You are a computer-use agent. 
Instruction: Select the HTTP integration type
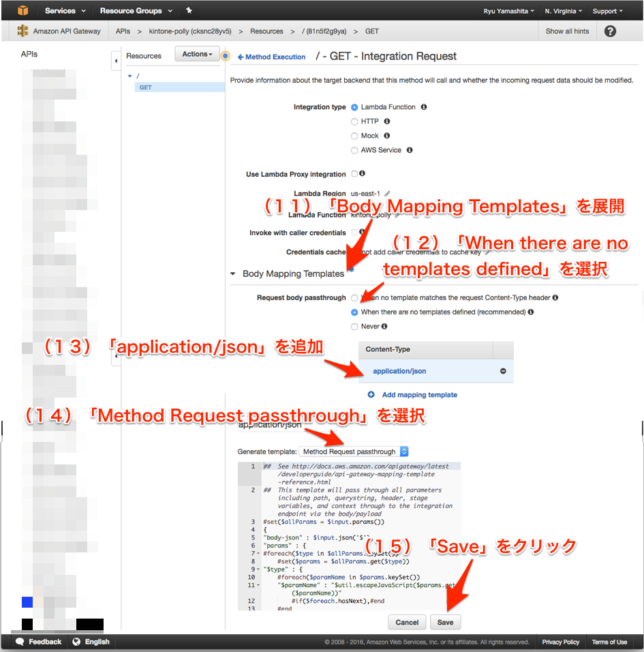click(x=354, y=121)
